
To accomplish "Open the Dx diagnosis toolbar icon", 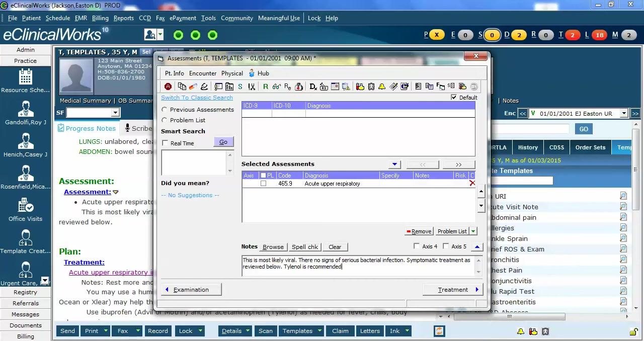I will click(x=313, y=87).
